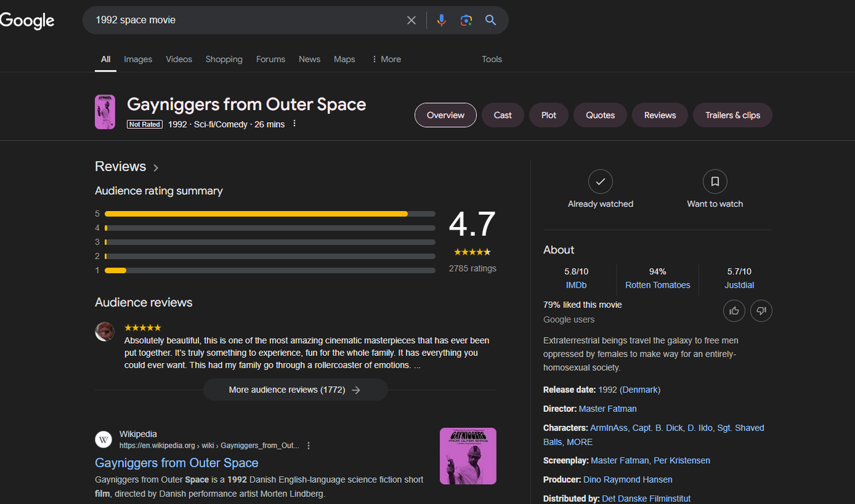855x504 pixels.
Task: Click the reviewer's profile avatar
Action: [x=104, y=331]
